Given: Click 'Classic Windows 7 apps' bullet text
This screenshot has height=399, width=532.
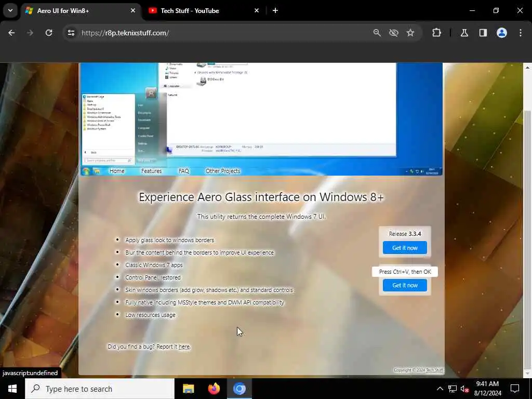Looking at the screenshot, I should point(154,265).
